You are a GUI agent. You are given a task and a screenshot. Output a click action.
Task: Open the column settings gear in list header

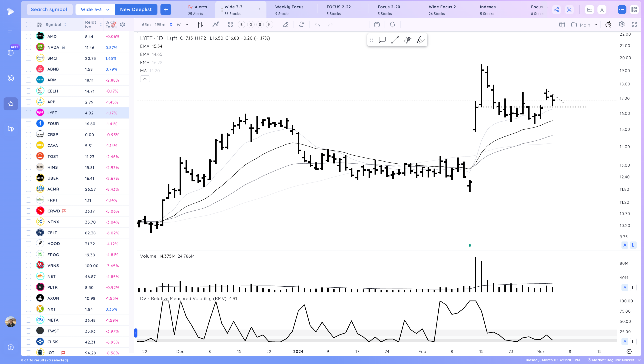(x=123, y=24)
